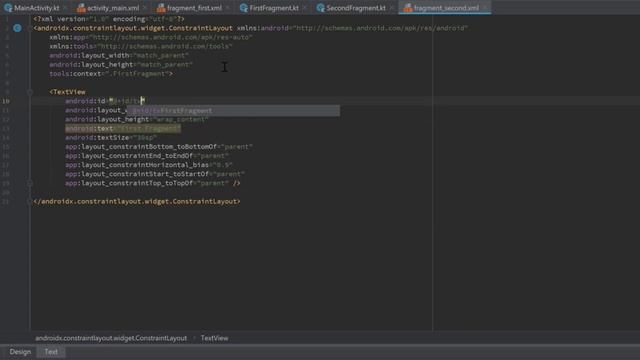Click the Kotlin icon on FirstFragment.kt tab
Image resolution: width=640 pixels, height=360 pixels.
[244, 8]
